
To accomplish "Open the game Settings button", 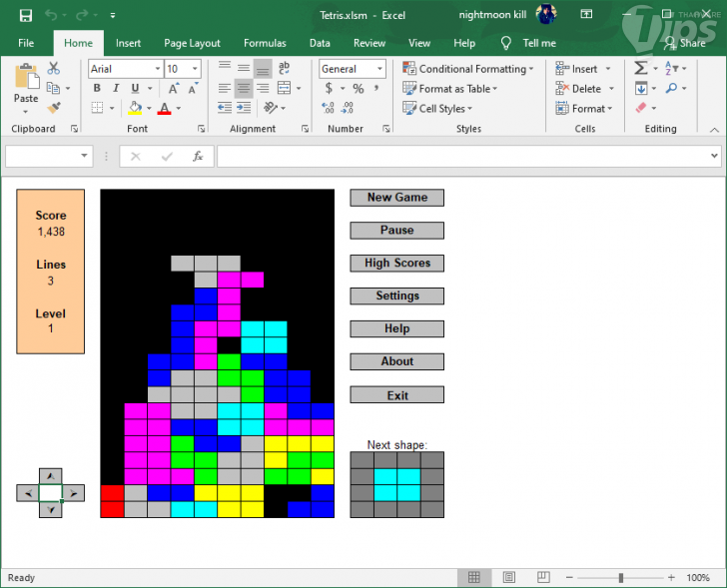I will pyautogui.click(x=396, y=296).
